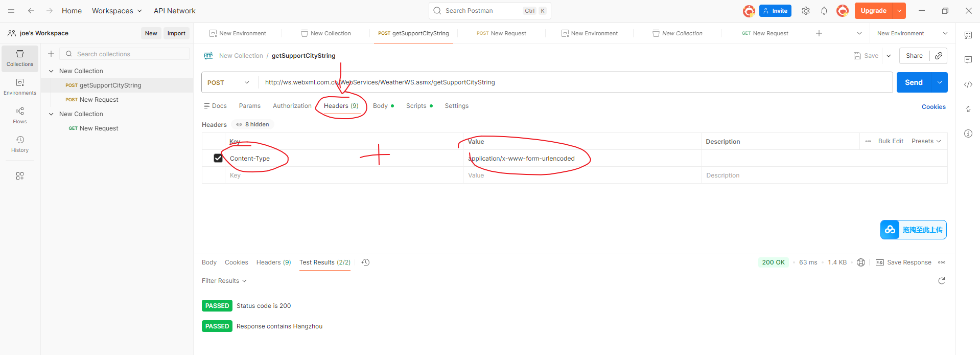Viewport: 980px width, 355px height.
Task: Open the Filter Results dropdown
Action: (x=224, y=281)
